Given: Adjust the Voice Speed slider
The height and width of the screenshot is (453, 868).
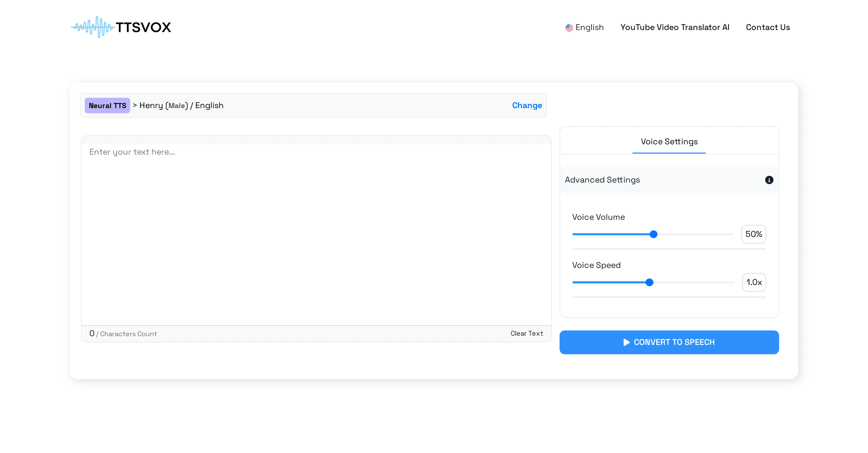Looking at the screenshot, I should point(649,282).
